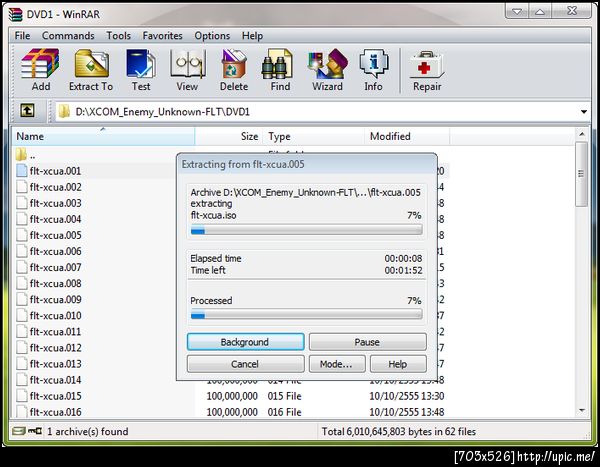
Task: Click the flt-xcua.iso file progress bar
Action: point(307,230)
